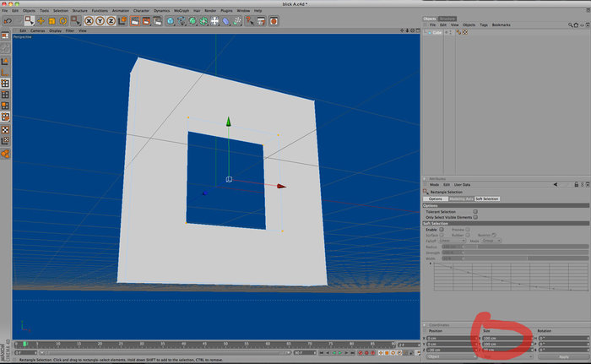Enable Tolerant Selection checkbox
This screenshot has width=591, height=364.
pyautogui.click(x=475, y=212)
